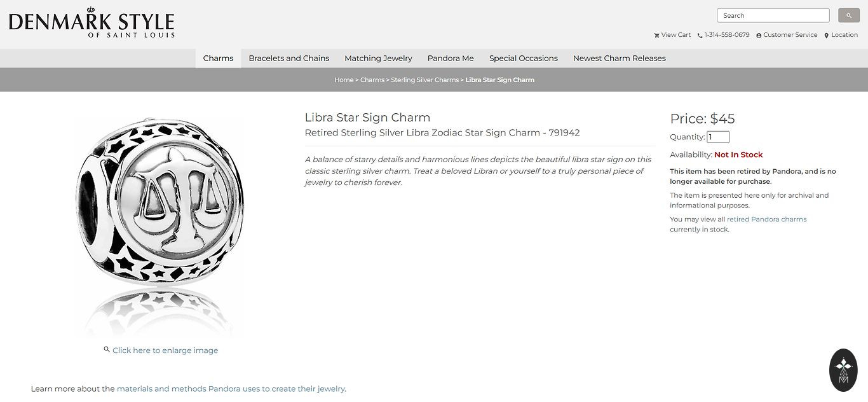
Task: Click the round dark badge icon at the bottom right
Action: point(843,370)
